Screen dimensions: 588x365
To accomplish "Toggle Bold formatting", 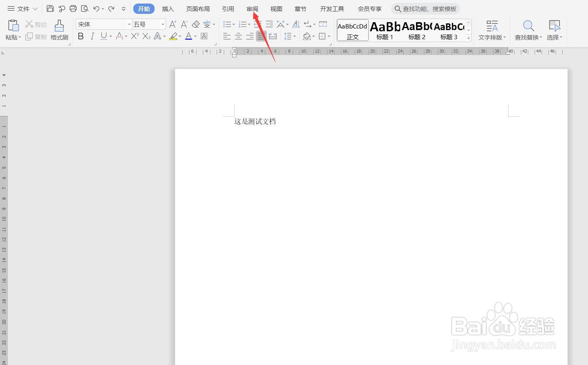I will tap(81, 36).
